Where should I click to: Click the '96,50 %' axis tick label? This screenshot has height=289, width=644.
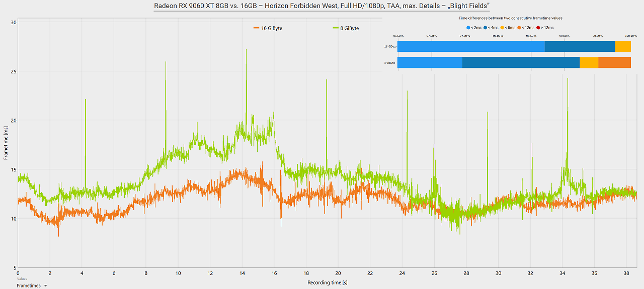pyautogui.click(x=397, y=36)
